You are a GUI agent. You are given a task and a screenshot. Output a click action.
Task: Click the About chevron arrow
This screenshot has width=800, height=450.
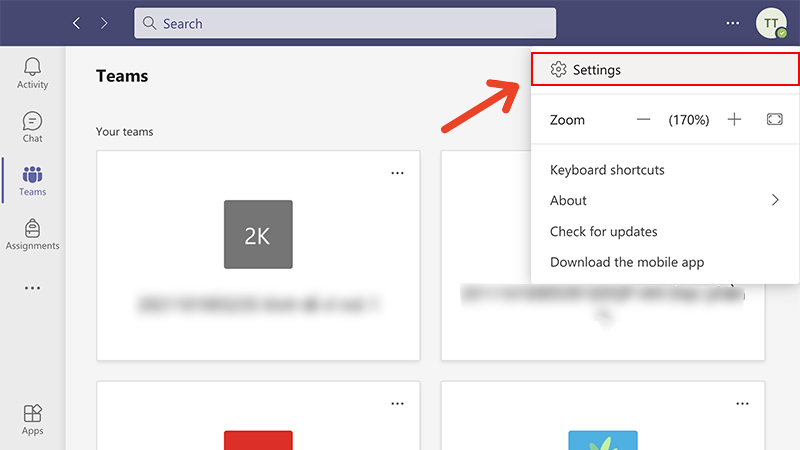[775, 200]
